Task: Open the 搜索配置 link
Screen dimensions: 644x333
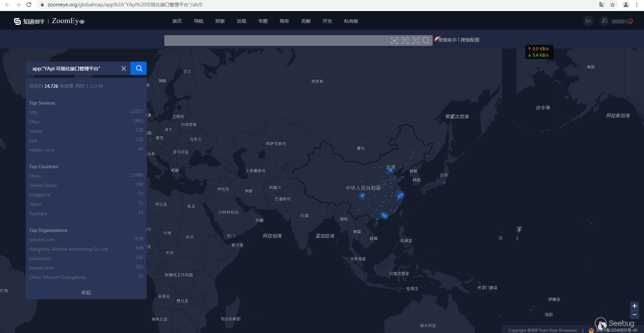Action: click(x=470, y=40)
